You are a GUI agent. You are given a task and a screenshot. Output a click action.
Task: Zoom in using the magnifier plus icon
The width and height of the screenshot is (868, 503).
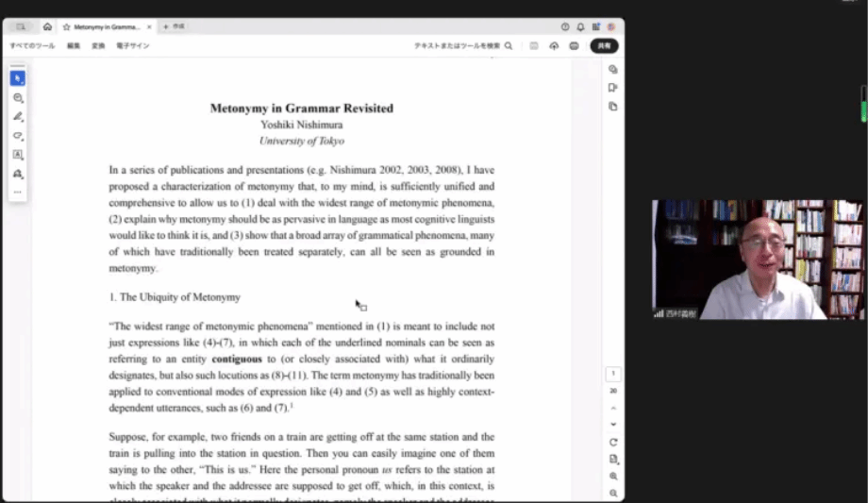click(613, 477)
